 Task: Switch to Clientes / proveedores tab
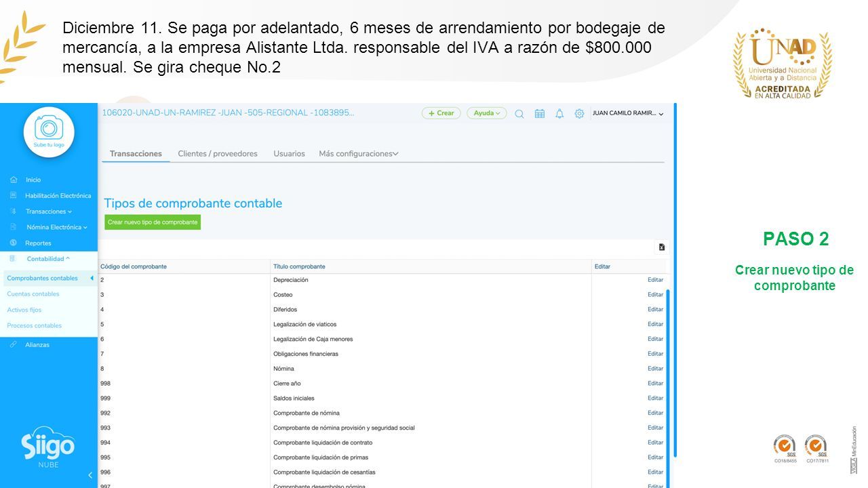click(x=218, y=154)
